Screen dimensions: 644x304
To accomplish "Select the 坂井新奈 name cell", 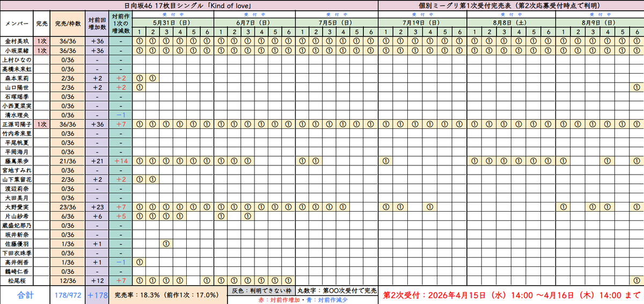I will click(17, 234).
